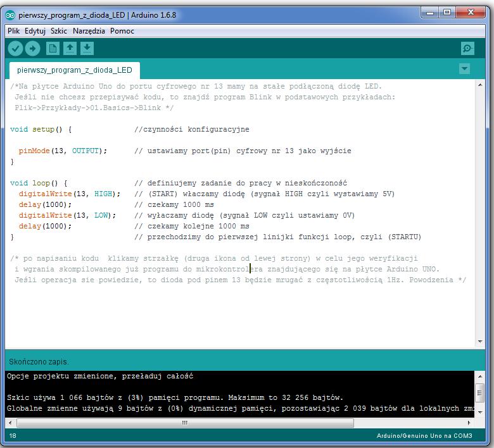Click horizontal scrollbar left arrow
Image resolution: width=494 pixels, height=448 pixels.
click(x=10, y=423)
